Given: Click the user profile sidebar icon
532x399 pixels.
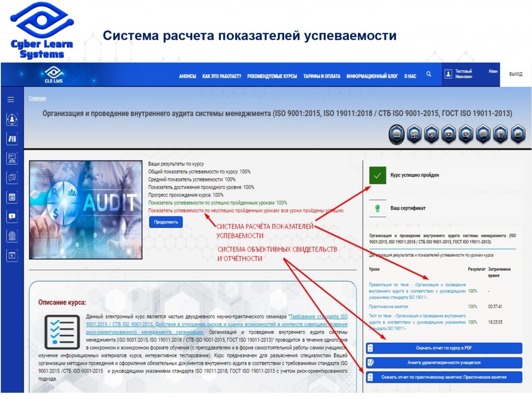Looking at the screenshot, I should click(12, 119).
